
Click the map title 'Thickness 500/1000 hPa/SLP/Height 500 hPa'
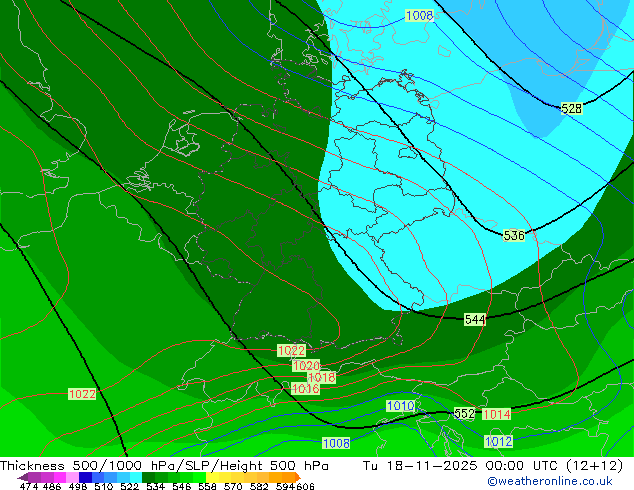(x=164, y=466)
